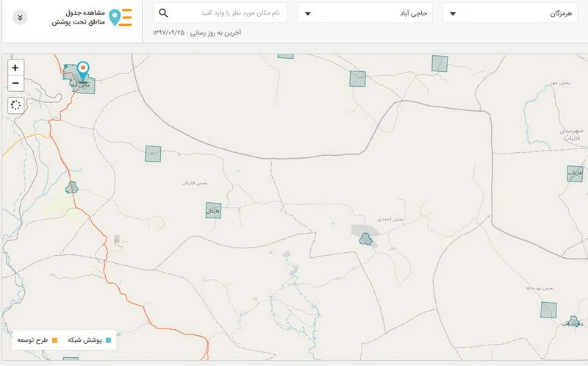Viewport: 588px width, 366px height.
Task: Click coverage blob on the orange road
Action: (x=71, y=187)
